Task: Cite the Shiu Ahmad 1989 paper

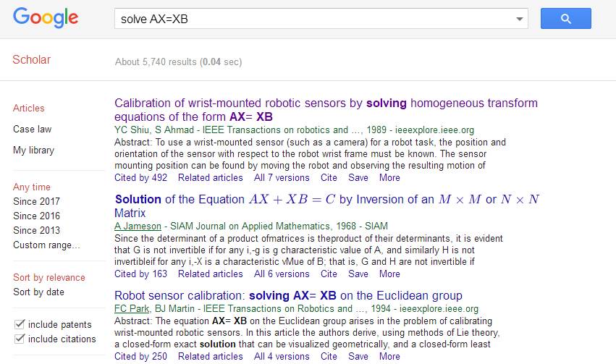Action: pos(329,177)
